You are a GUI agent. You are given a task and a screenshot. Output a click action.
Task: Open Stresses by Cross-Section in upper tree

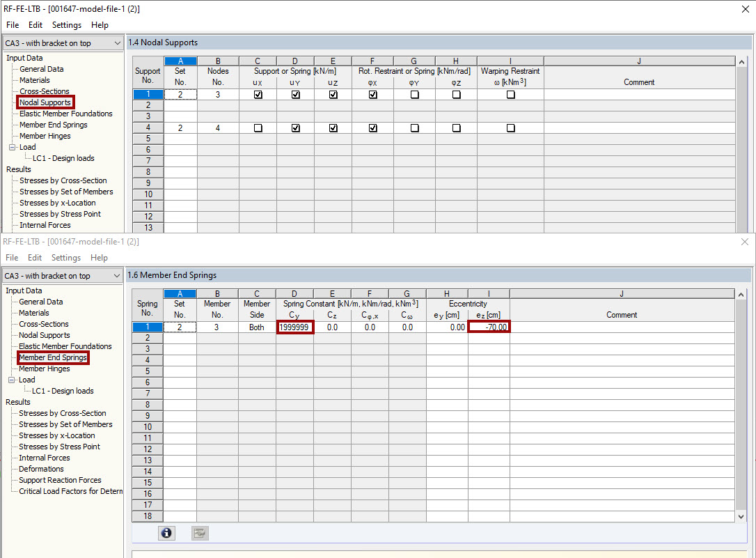[x=63, y=180]
